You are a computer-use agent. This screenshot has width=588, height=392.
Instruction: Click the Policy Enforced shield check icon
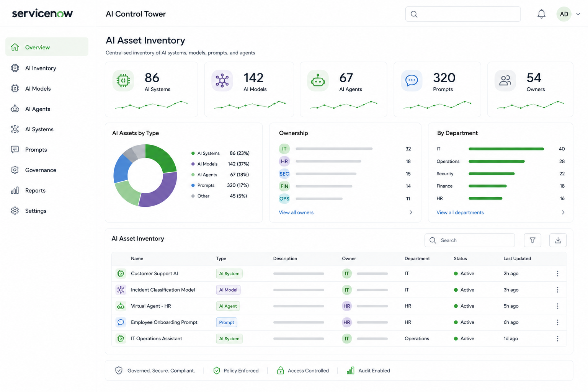click(217, 371)
